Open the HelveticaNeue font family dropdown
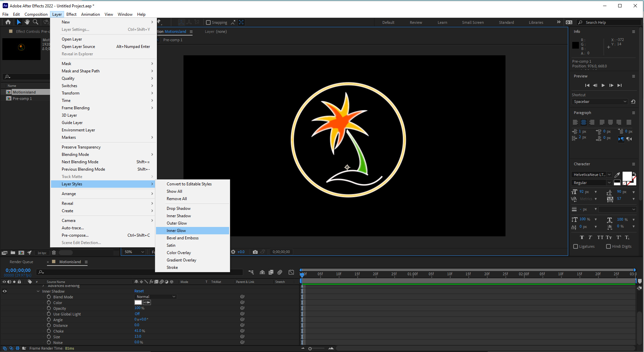This screenshot has width=644, height=352. 592,175
